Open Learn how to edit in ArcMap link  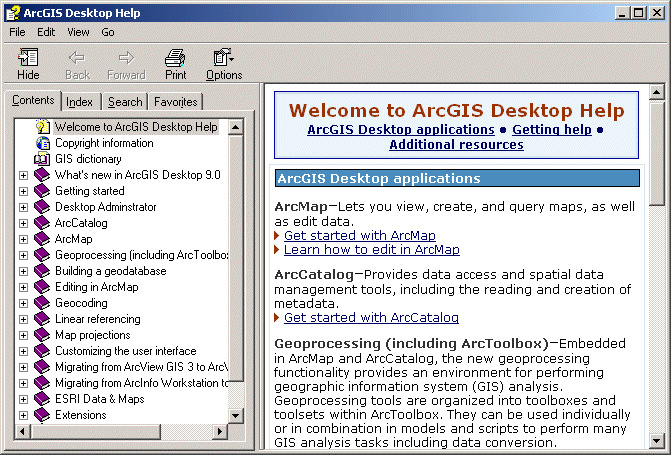(x=371, y=250)
